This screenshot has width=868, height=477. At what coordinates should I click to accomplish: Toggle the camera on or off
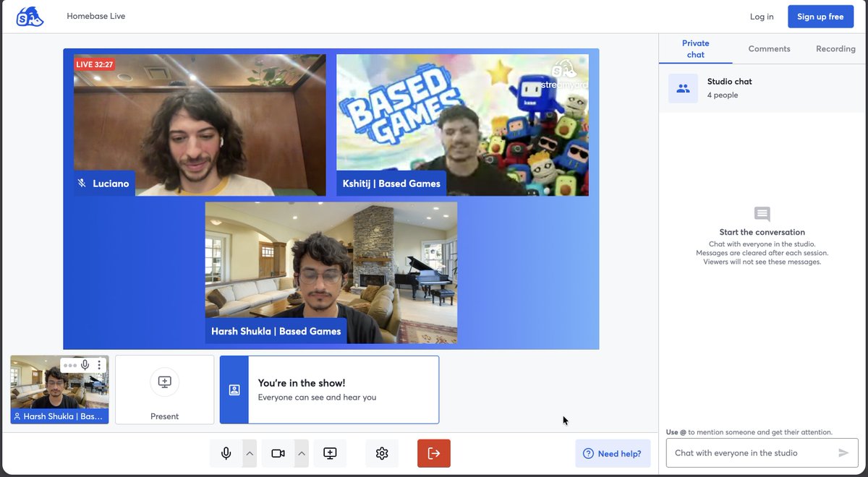(278, 453)
